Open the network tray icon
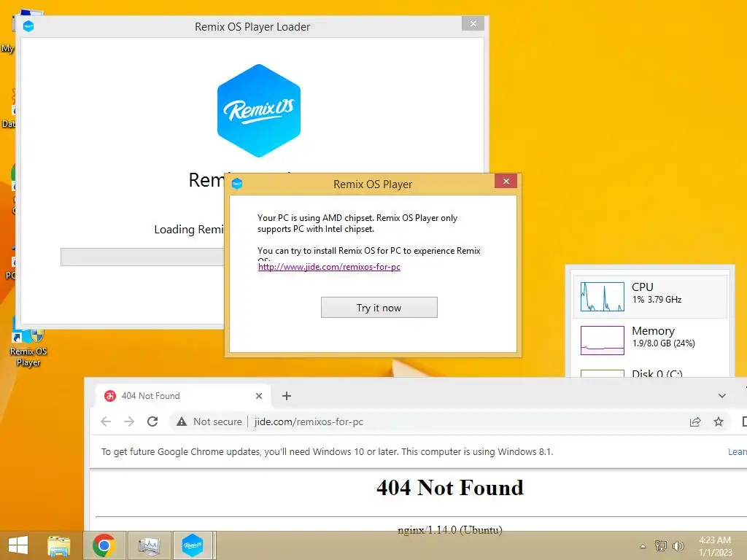 point(661,545)
